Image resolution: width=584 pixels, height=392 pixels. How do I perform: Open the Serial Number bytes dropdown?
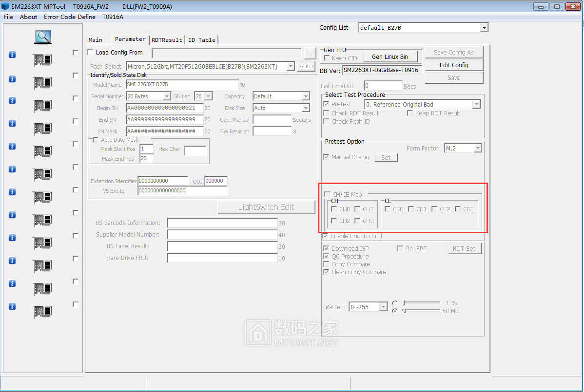[x=167, y=96]
